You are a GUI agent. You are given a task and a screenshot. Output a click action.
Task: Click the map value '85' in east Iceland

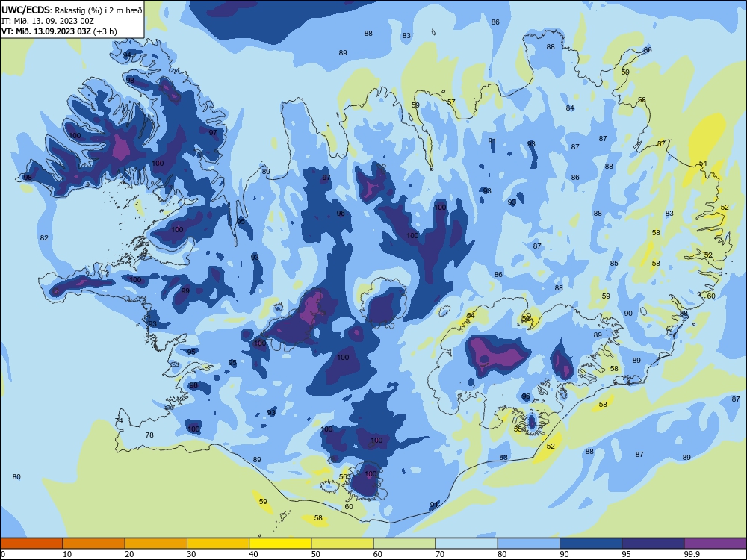point(614,264)
